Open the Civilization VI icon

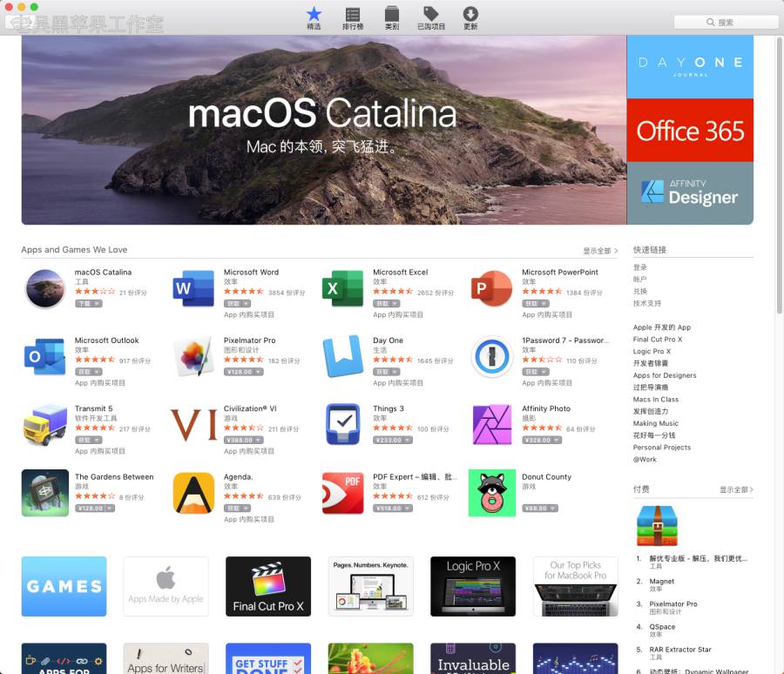pos(193,425)
